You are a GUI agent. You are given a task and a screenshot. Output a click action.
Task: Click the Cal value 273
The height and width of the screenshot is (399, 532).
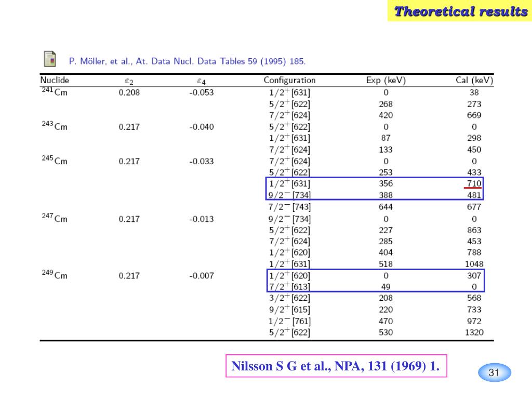[474, 104]
